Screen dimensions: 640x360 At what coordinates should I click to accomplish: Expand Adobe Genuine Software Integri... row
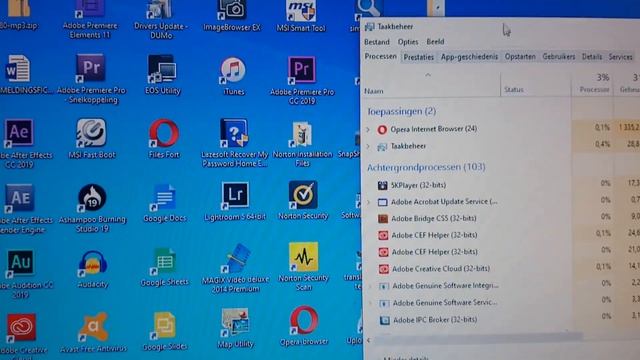coord(370,286)
